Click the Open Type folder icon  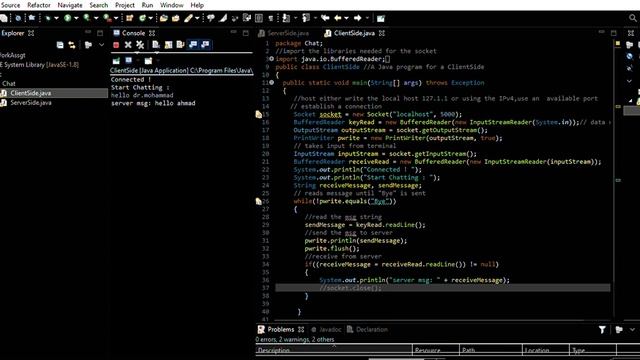click(164, 18)
